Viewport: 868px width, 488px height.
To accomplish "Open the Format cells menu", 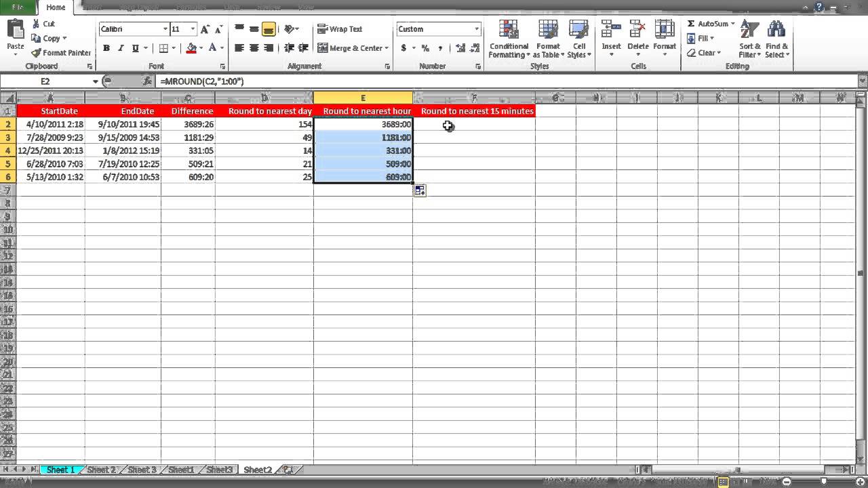I will pyautogui.click(x=665, y=39).
